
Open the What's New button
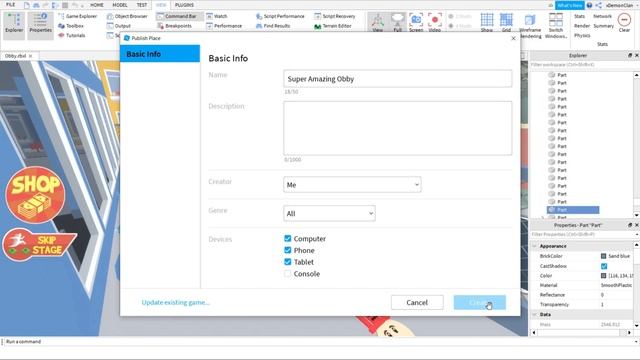point(570,5)
